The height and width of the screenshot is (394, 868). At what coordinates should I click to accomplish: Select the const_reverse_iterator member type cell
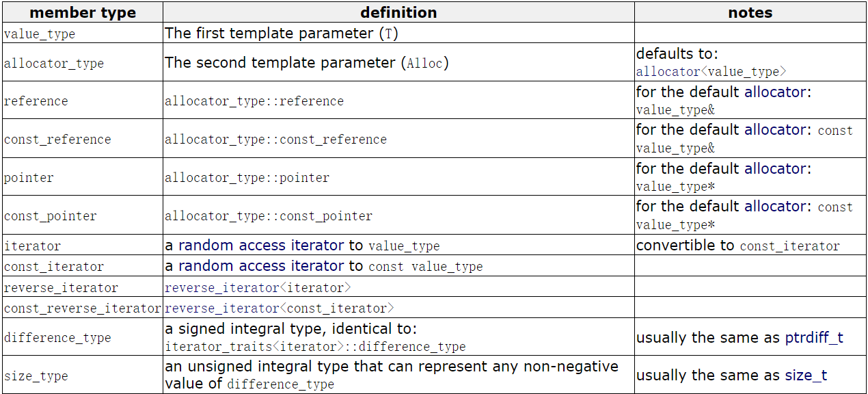click(x=82, y=308)
